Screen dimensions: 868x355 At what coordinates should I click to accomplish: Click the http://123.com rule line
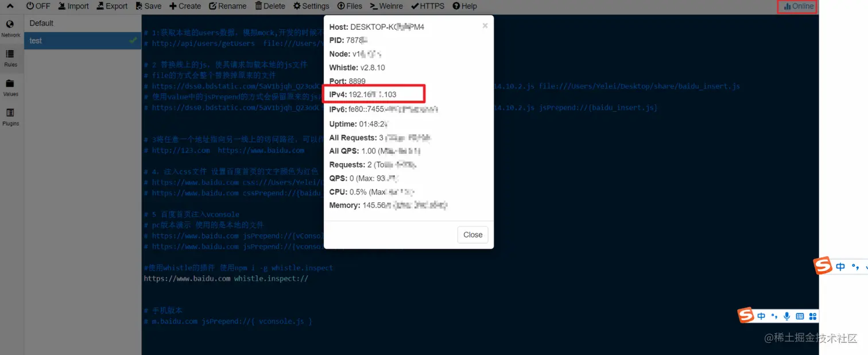click(224, 151)
